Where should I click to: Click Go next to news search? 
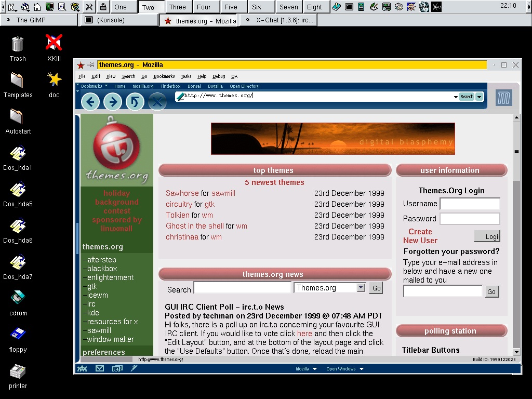pos(376,288)
